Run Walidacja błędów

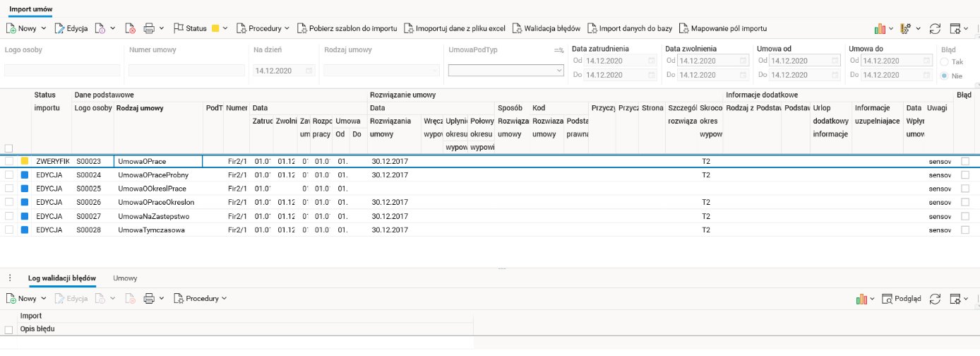pos(546,28)
